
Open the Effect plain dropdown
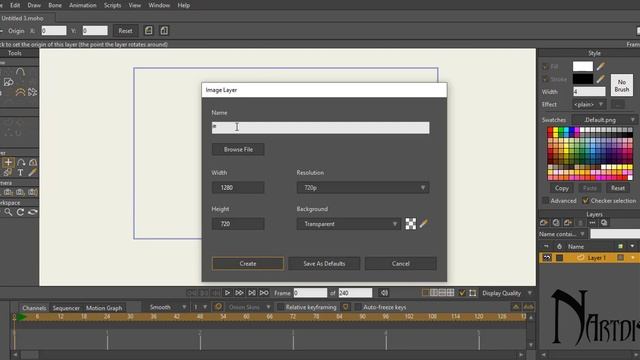click(589, 104)
